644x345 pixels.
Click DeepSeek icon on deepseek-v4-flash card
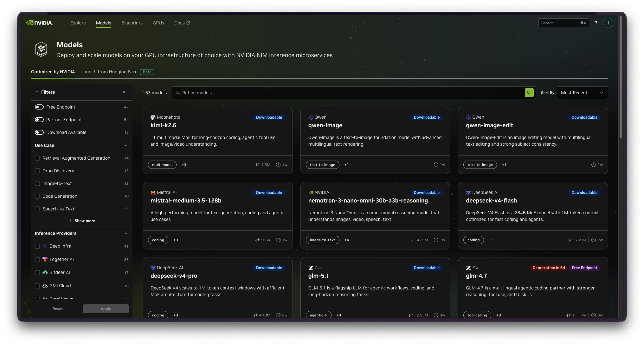(468, 193)
